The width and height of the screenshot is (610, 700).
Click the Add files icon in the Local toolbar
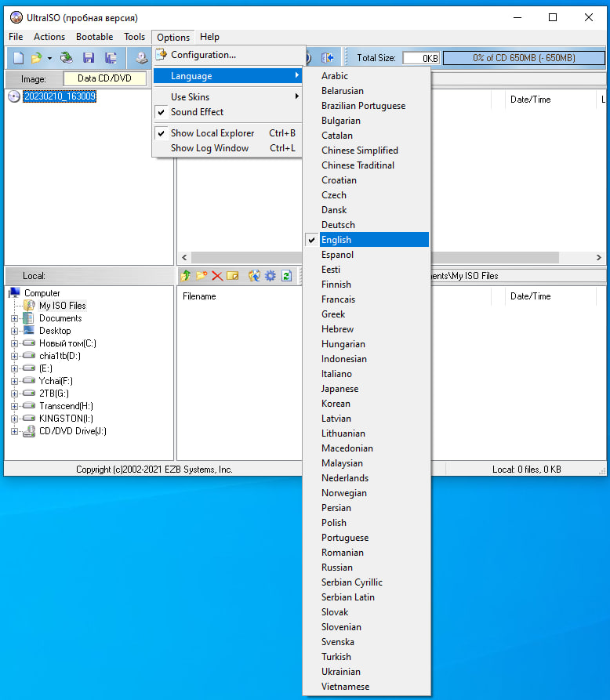click(255, 276)
